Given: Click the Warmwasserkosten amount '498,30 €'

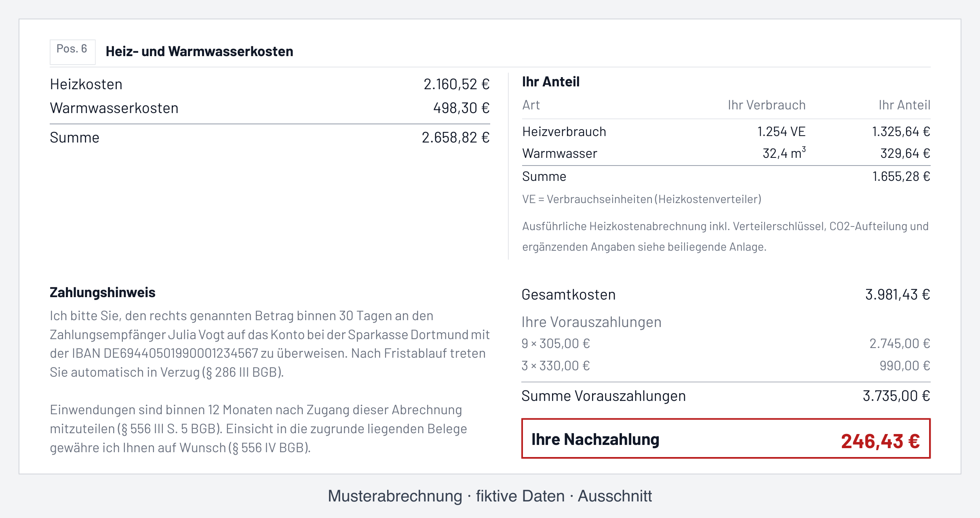Looking at the screenshot, I should [461, 108].
